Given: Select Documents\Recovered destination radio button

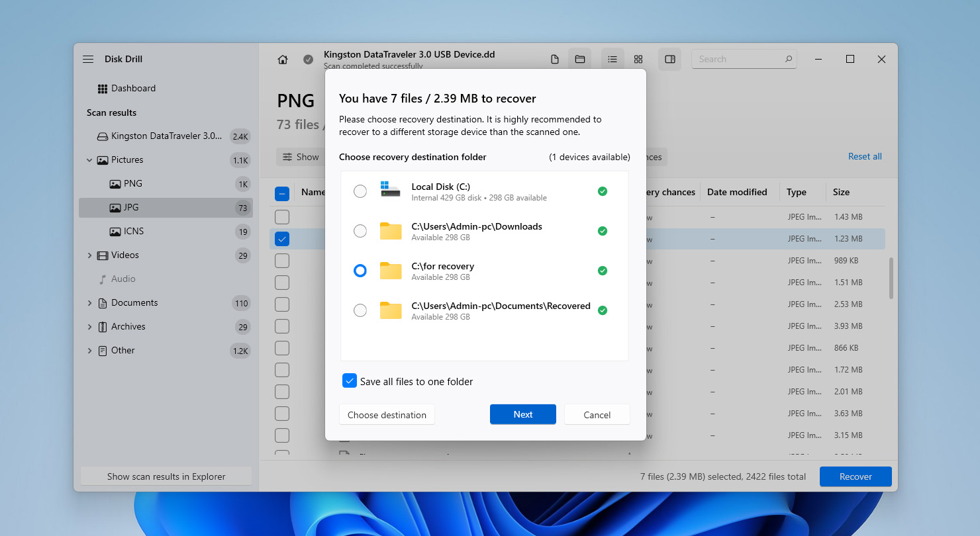Looking at the screenshot, I should point(360,310).
